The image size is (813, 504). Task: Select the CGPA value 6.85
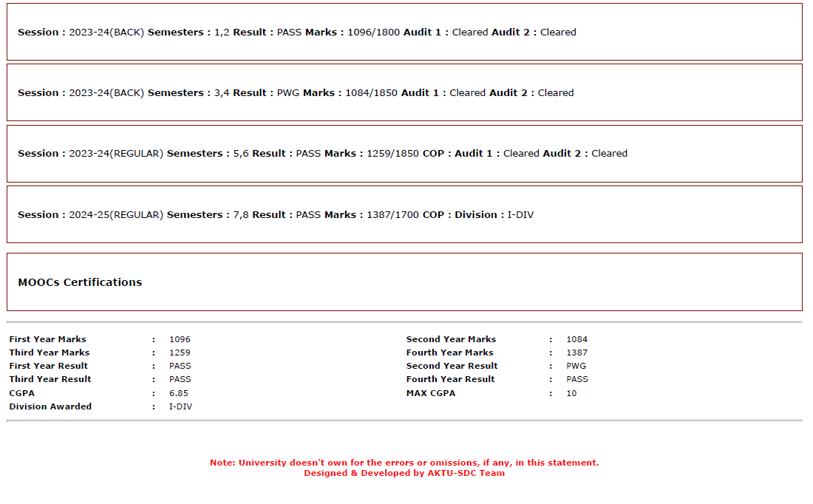pos(178,393)
